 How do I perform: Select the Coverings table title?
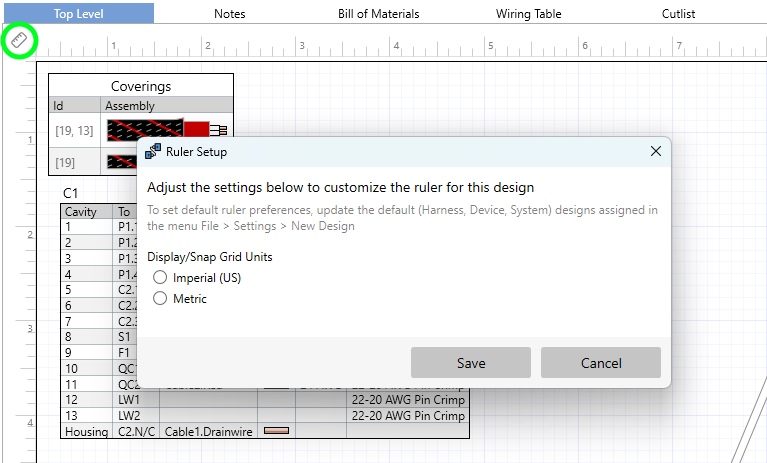pos(141,86)
